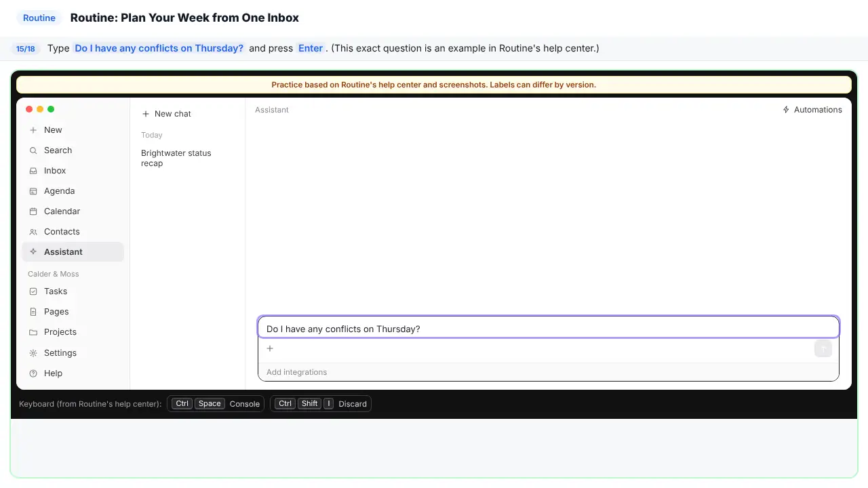Click the send arrow button in the composer
This screenshot has height=488, width=868.
[x=823, y=348]
